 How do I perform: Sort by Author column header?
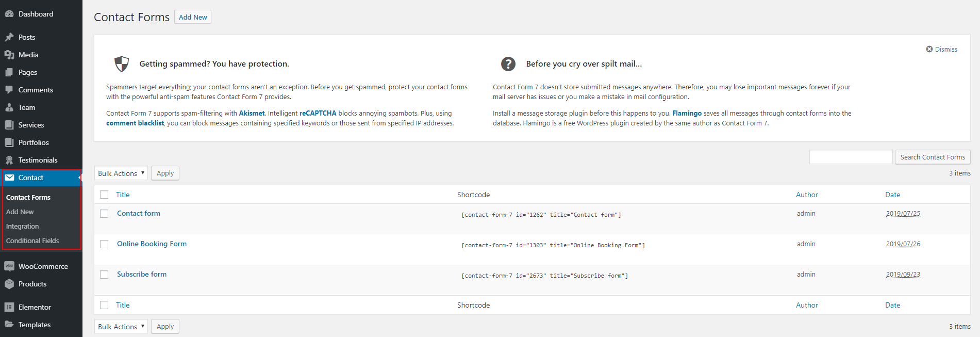click(807, 195)
